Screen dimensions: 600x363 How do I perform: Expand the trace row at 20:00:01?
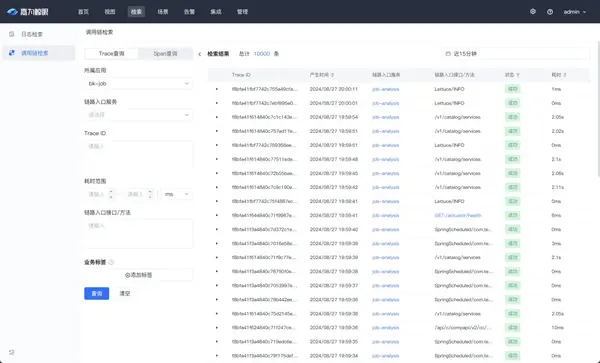pyautogui.click(x=217, y=103)
